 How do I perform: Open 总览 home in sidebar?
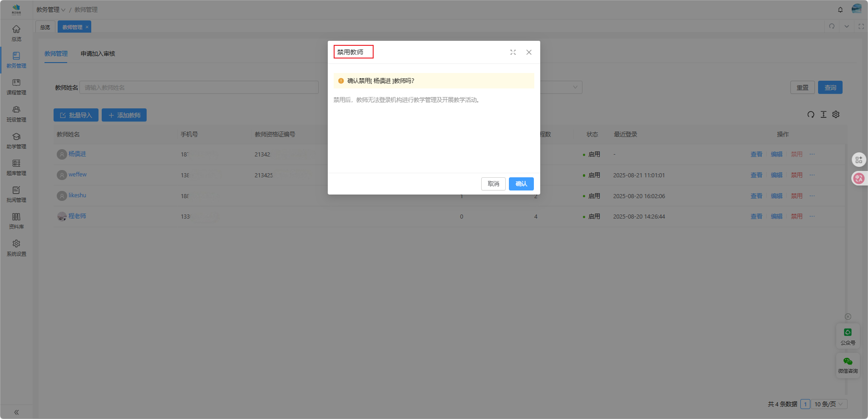[x=16, y=33]
